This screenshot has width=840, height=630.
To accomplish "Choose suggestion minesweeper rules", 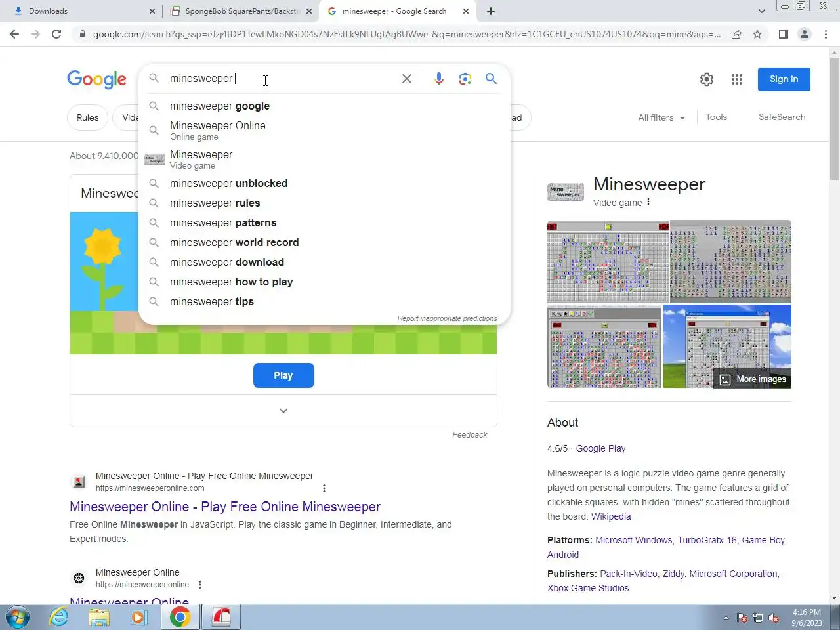I will click(324, 203).
